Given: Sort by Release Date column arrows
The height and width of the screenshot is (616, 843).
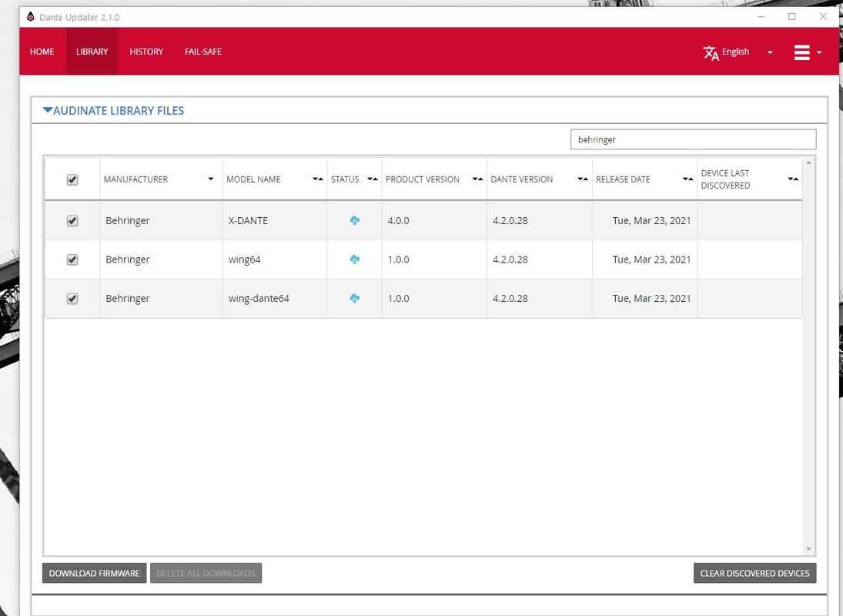Looking at the screenshot, I should [x=687, y=179].
